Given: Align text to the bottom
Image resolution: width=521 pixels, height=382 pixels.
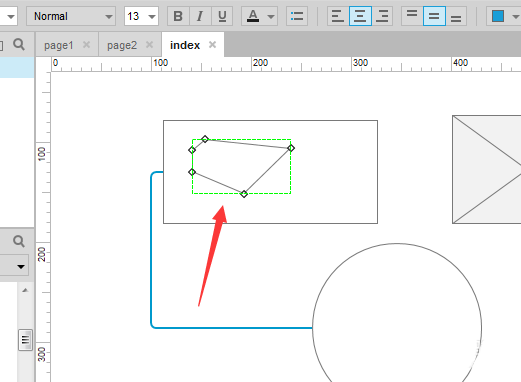Looking at the screenshot, I should point(456,16).
